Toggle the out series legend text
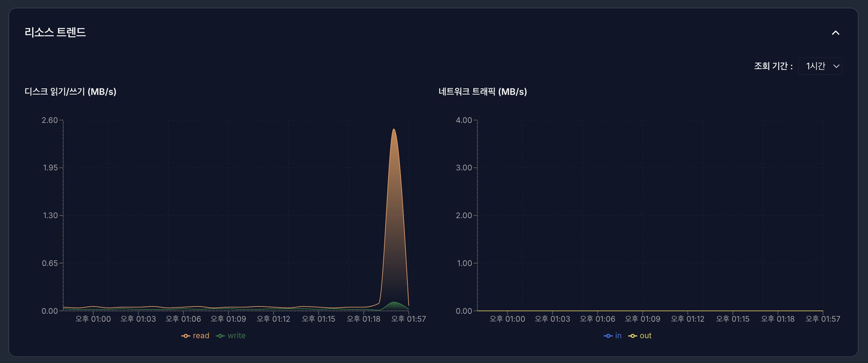The height and width of the screenshot is (363, 868). (x=645, y=336)
